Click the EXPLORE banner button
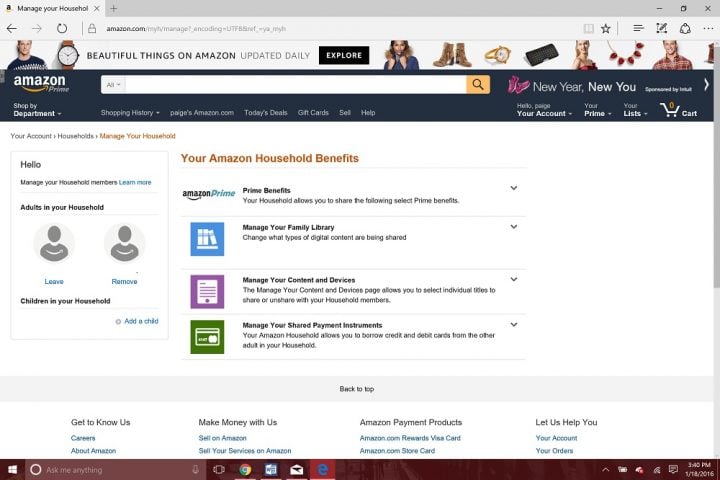The width and height of the screenshot is (720, 480). click(x=344, y=55)
